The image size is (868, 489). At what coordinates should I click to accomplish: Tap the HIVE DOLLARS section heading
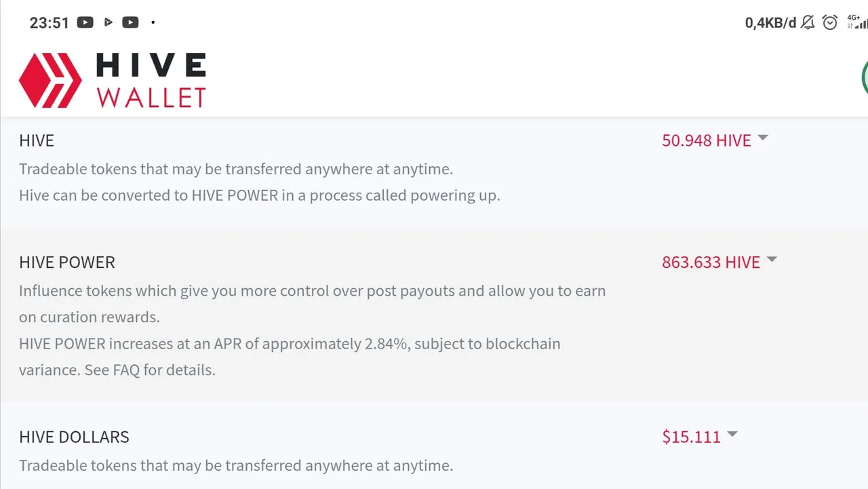coord(74,437)
